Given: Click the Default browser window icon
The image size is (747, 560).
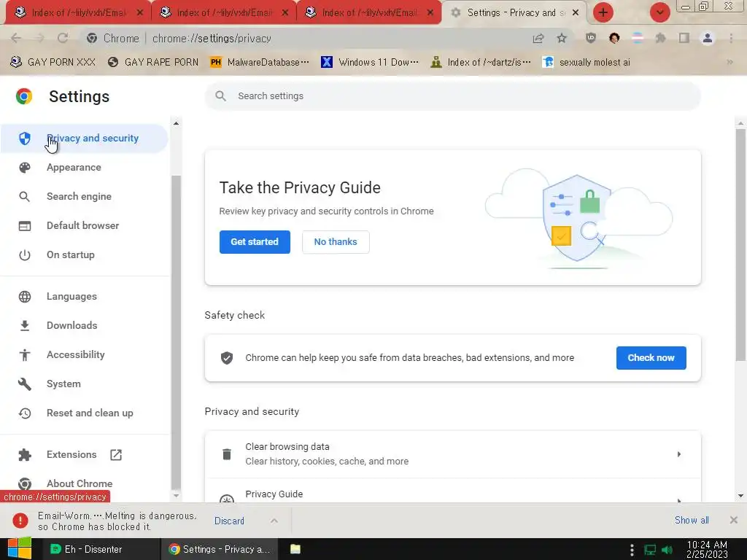Looking at the screenshot, I should click(25, 226).
